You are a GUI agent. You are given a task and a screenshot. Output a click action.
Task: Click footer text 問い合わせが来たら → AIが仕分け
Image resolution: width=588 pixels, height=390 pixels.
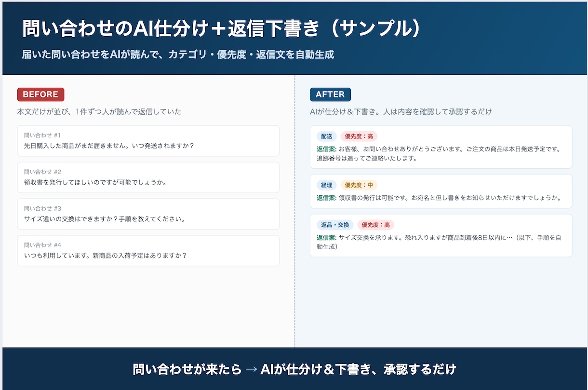click(228, 370)
